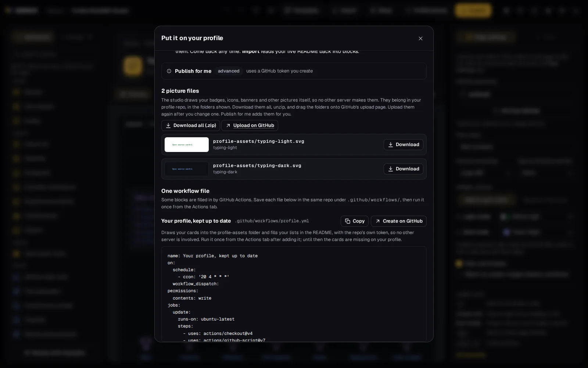Image resolution: width=588 pixels, height=368 pixels.
Task: Download all picture files as .zip
Action: (x=190, y=125)
